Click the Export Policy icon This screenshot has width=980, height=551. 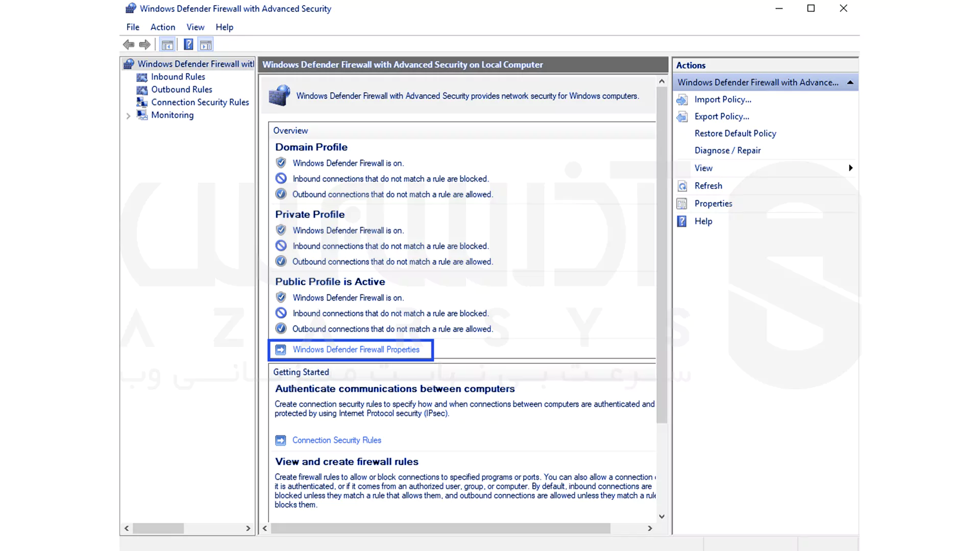pyautogui.click(x=682, y=117)
